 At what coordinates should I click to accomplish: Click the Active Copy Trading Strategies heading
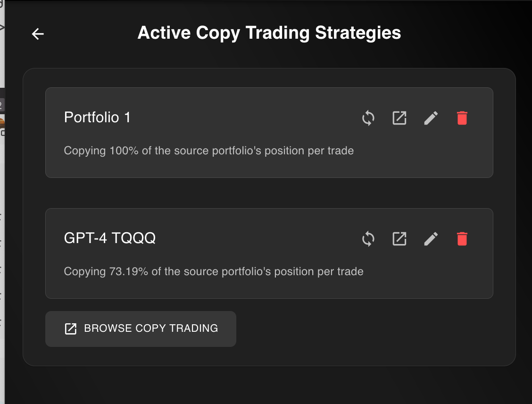269,33
